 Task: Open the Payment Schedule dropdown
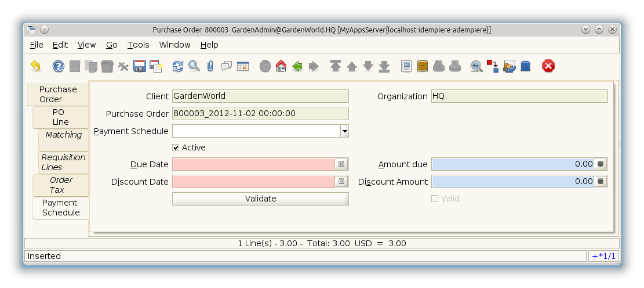344,131
